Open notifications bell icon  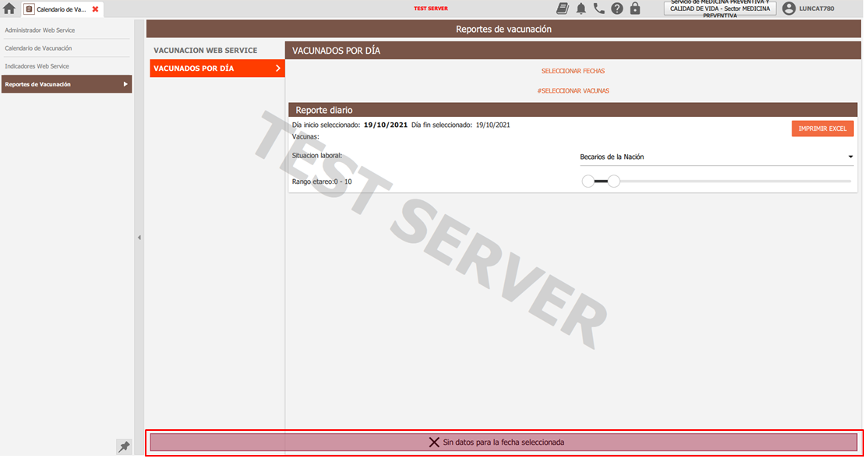(x=580, y=9)
